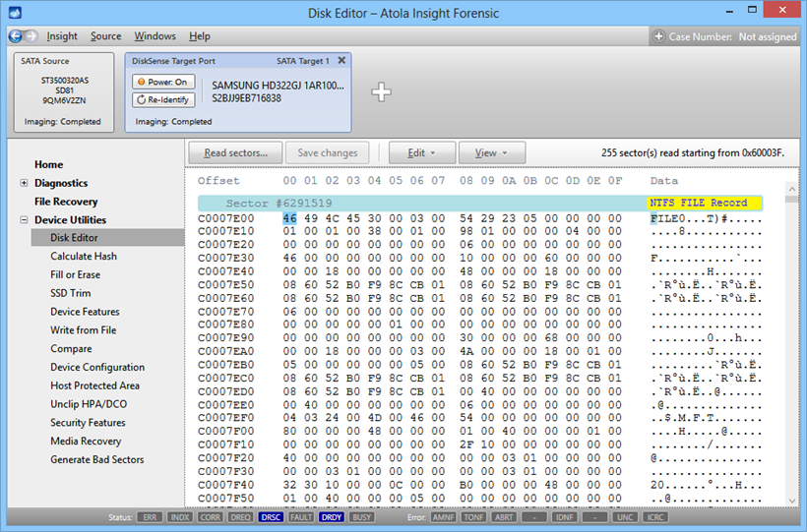807x532 pixels.
Task: Click scrollbar up arrow in hex view
Action: click(x=792, y=190)
